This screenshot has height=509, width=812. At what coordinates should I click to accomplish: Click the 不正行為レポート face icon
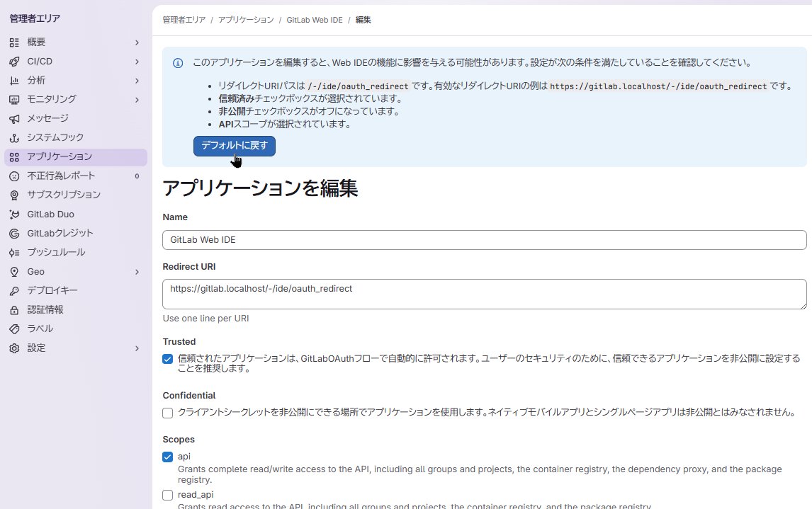click(x=14, y=176)
